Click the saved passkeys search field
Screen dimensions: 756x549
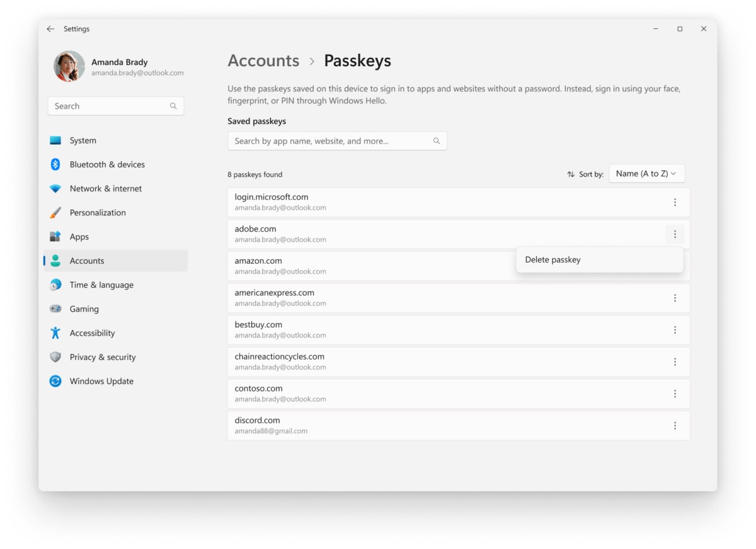[337, 141]
